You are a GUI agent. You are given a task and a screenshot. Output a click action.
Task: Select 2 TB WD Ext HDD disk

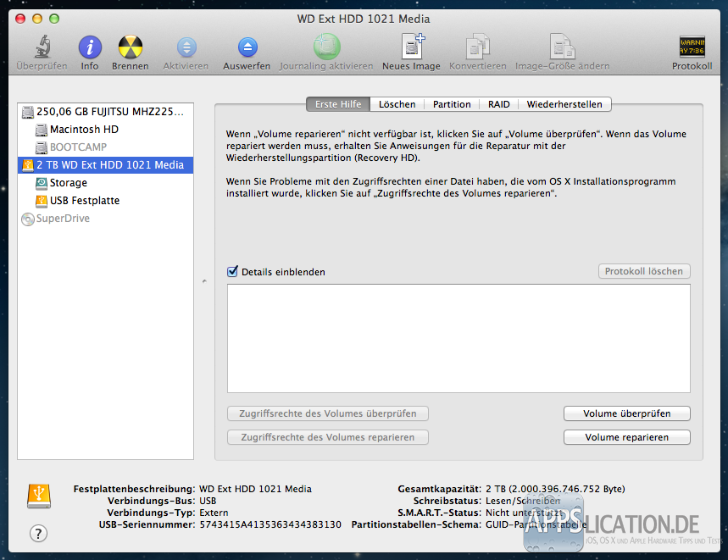coord(105,165)
